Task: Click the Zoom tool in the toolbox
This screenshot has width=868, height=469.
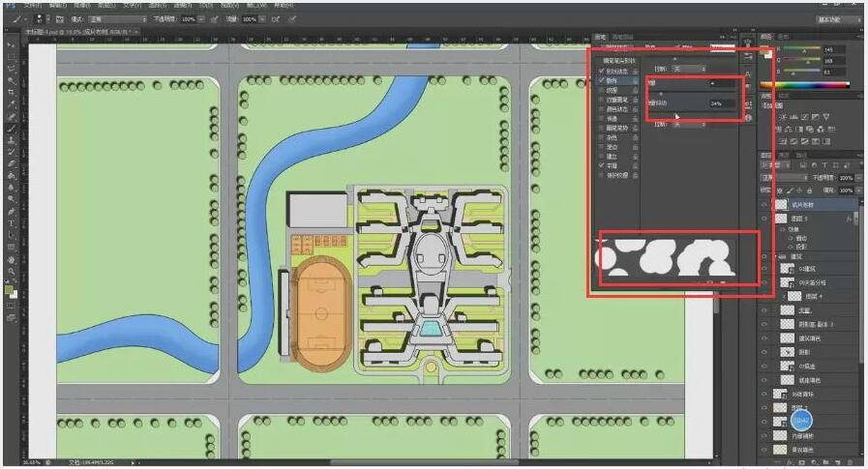Action: click(x=11, y=258)
